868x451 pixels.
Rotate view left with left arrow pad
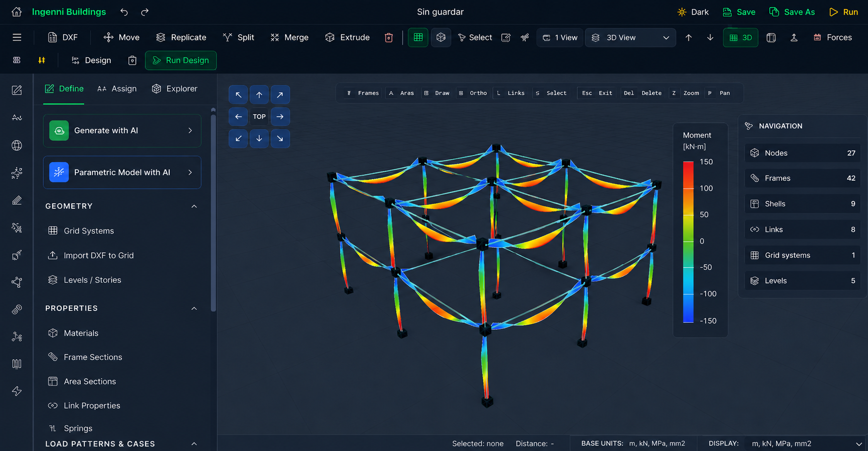click(x=238, y=117)
